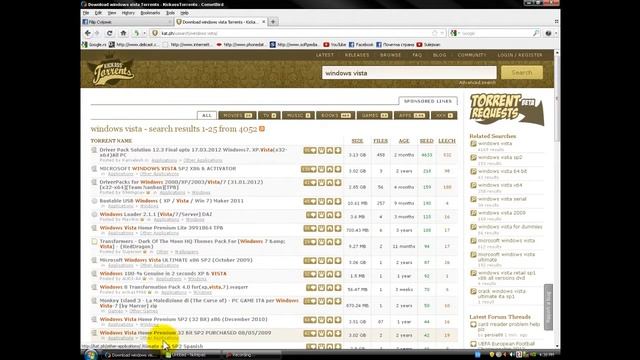Open LOGIN / REGISTER link

(520, 55)
